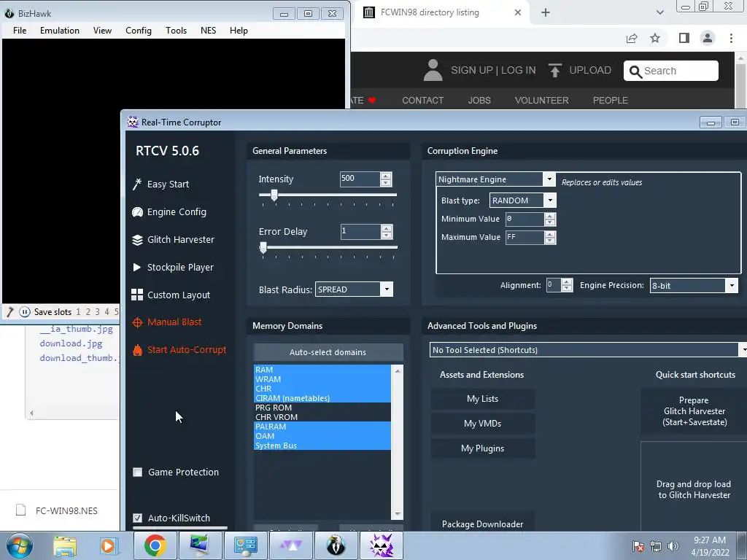Open Windows Start button
Image resolution: width=747 pixels, height=560 pixels.
point(20,545)
